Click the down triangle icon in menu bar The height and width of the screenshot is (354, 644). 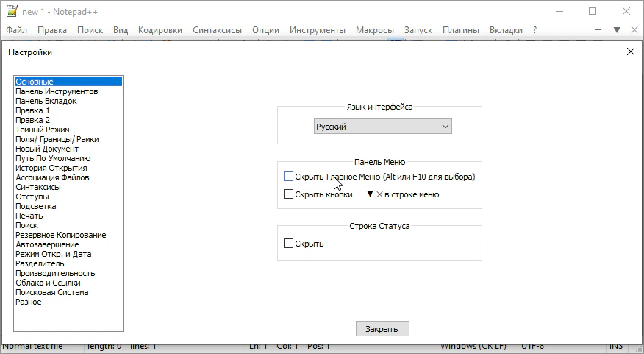pyautogui.click(x=617, y=30)
